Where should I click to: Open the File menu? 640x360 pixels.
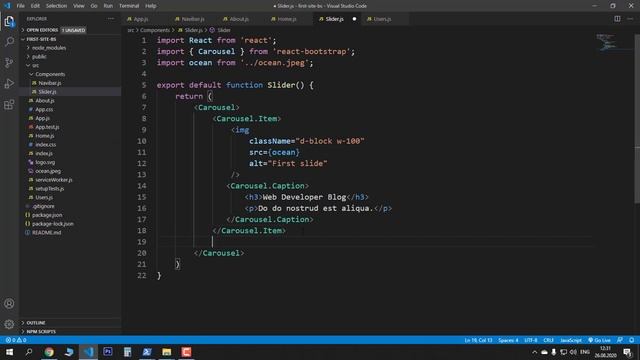point(20,6)
